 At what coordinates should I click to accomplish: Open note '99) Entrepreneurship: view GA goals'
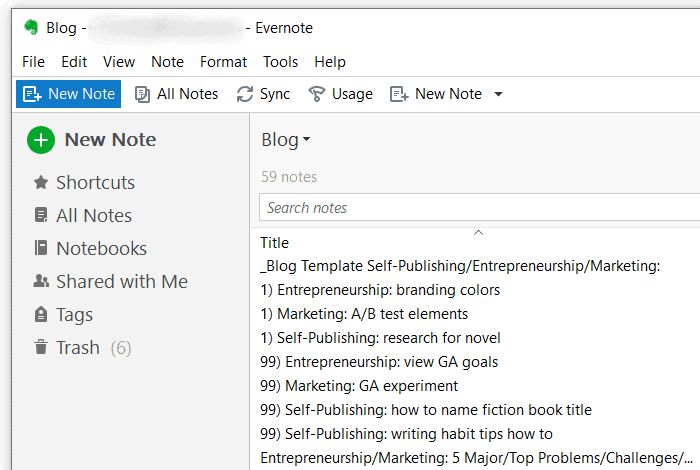pyautogui.click(x=379, y=362)
